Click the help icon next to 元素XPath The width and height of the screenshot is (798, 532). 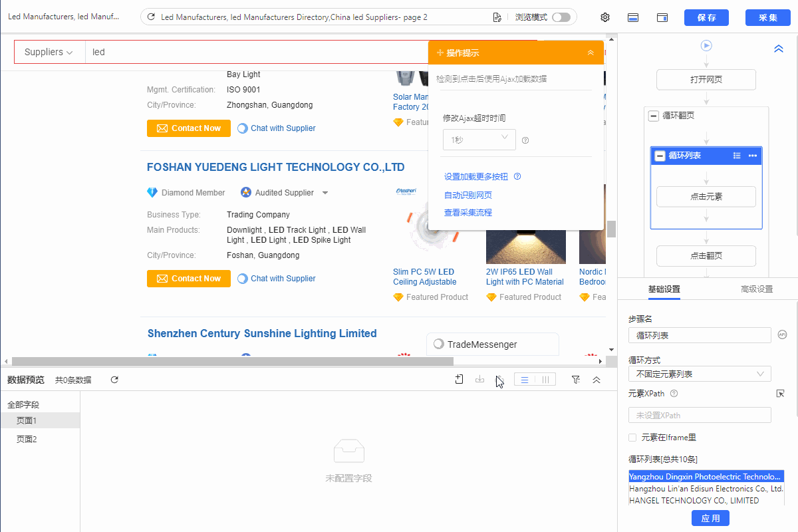pyautogui.click(x=674, y=394)
